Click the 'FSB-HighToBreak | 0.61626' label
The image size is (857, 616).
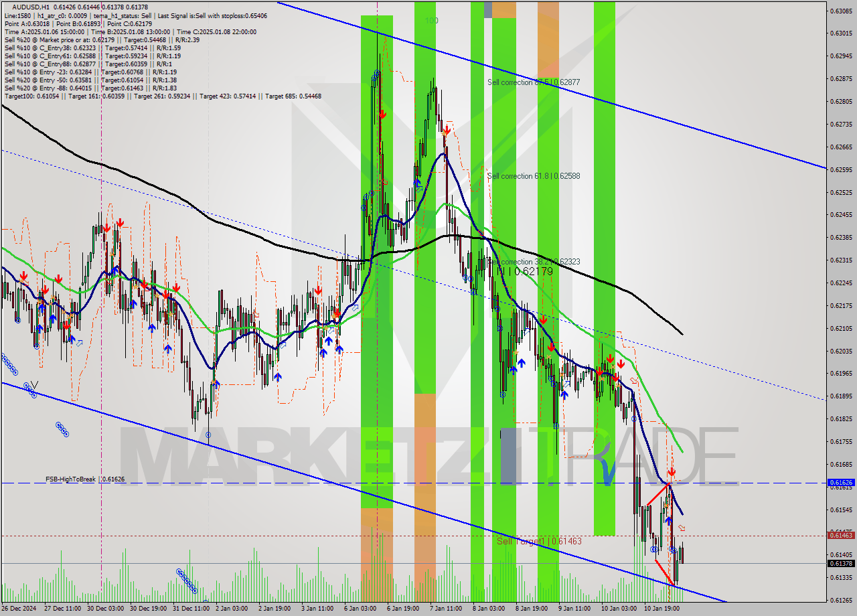click(85, 479)
